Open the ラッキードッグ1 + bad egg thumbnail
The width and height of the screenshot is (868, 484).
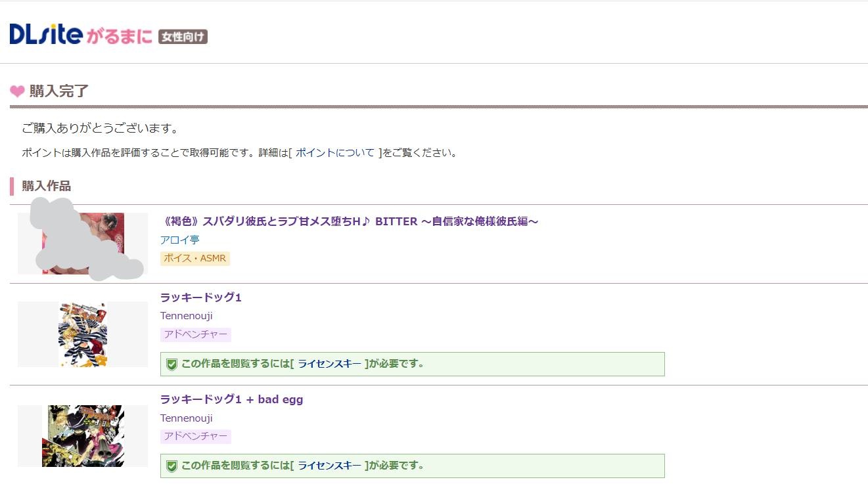(x=83, y=436)
